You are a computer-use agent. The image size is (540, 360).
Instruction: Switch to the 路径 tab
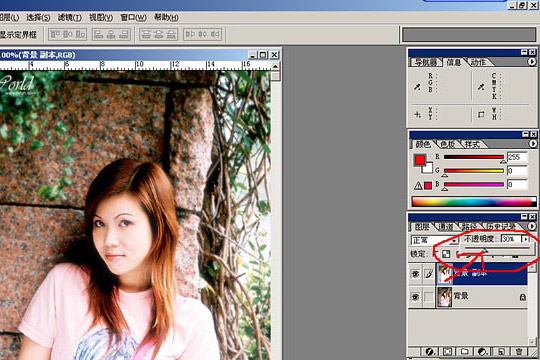(x=469, y=227)
